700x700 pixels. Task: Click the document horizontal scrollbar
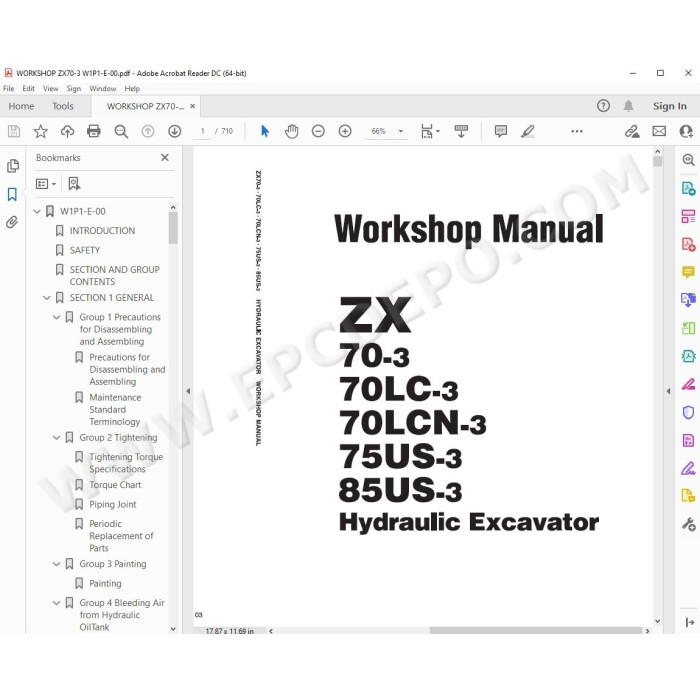click(x=535, y=631)
